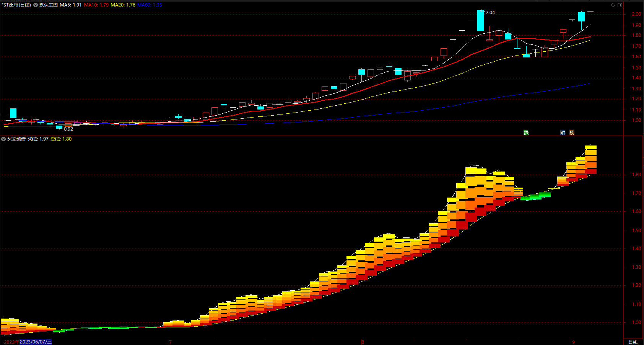
Task: Open the dropdown arrow beside 默认主图
Action: click(x=36, y=5)
